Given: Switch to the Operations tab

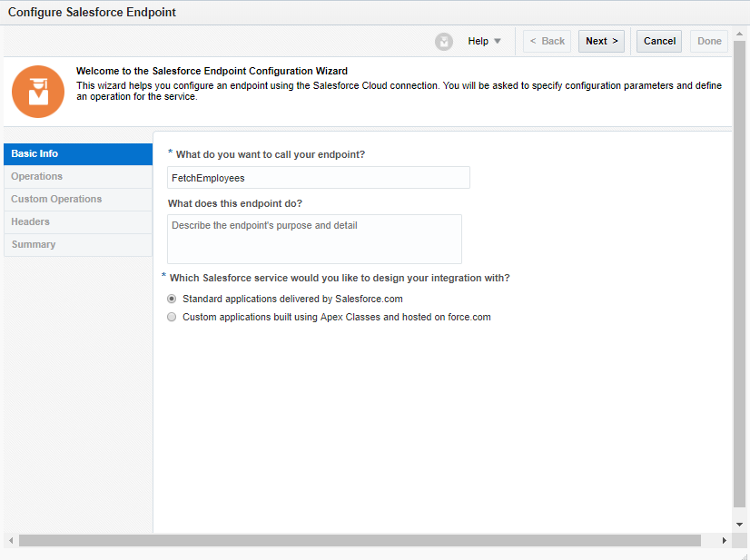Looking at the screenshot, I should pos(78,177).
